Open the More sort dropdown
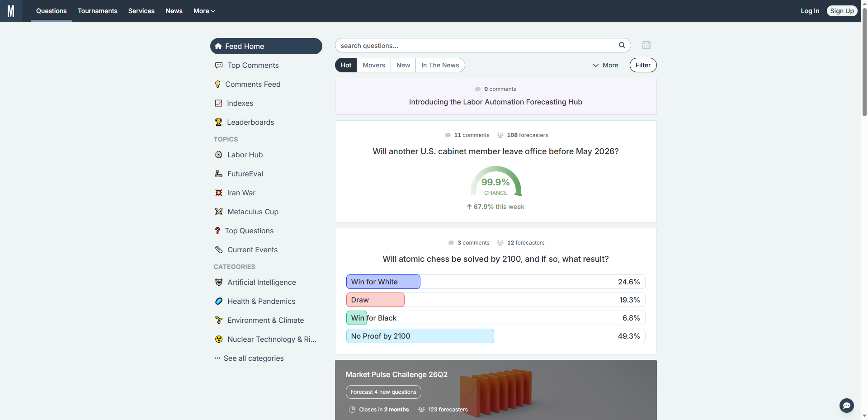The width and height of the screenshot is (868, 420). coord(605,65)
